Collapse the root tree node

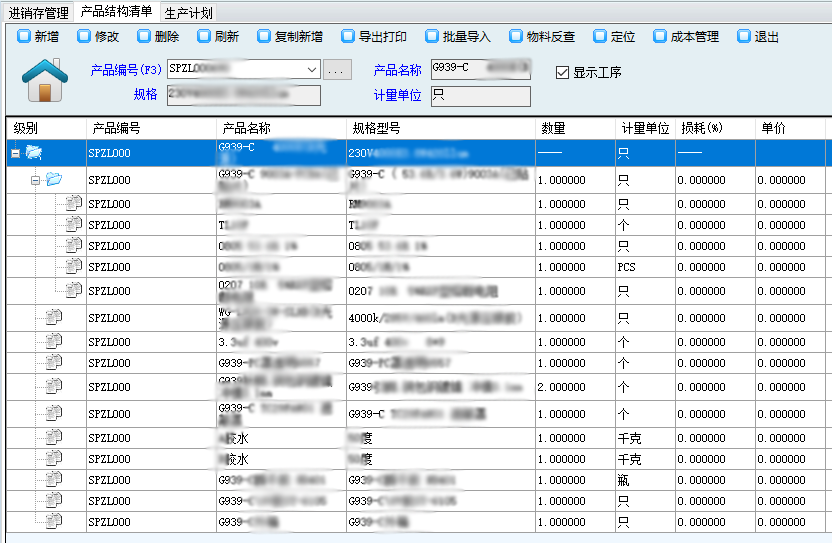[x=15, y=153]
